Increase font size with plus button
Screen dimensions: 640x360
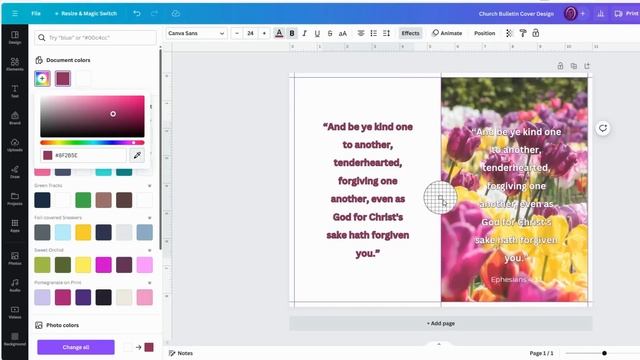tap(264, 33)
